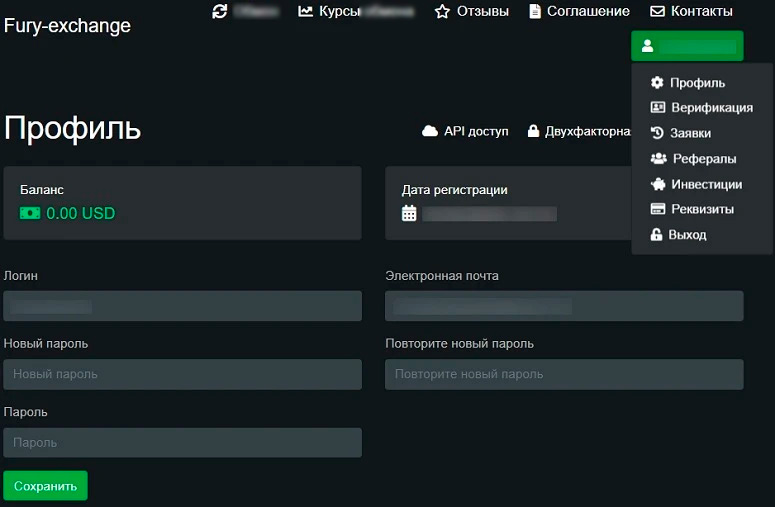Screen dimensions: 775x507
Task: Click the Fury-exchange site logo
Action: coord(67,26)
